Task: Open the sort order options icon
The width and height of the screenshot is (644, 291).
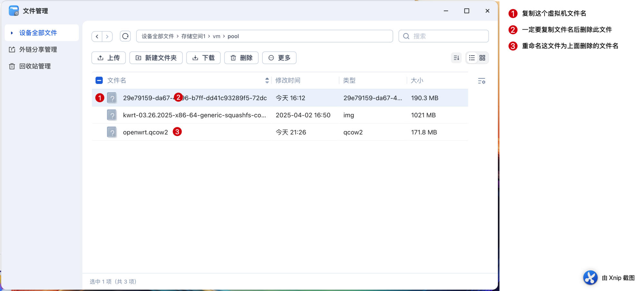Action: [456, 58]
